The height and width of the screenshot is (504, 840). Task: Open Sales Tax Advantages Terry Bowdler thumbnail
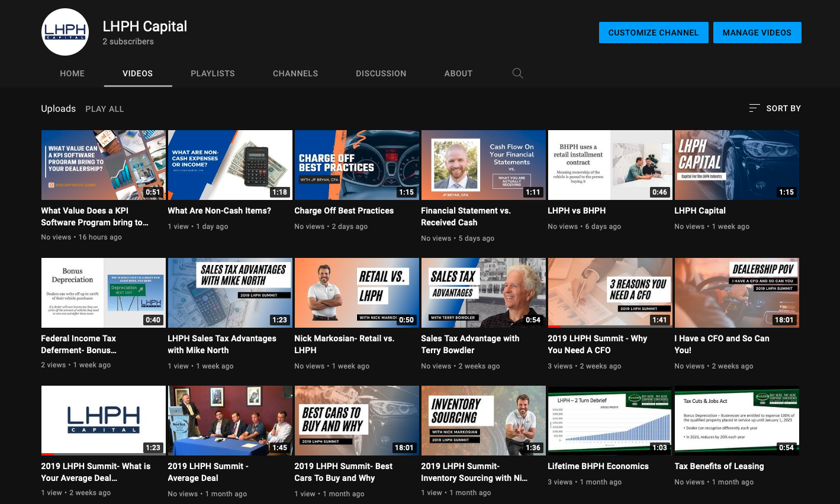[484, 293]
